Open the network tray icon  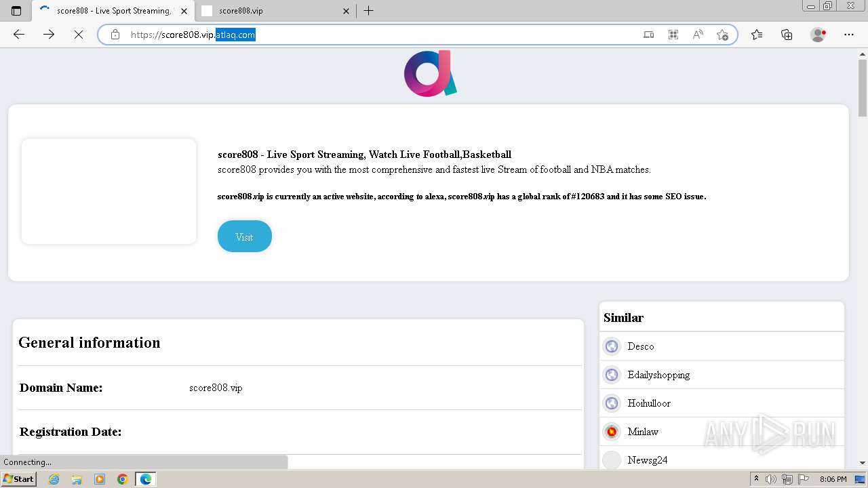point(787,479)
